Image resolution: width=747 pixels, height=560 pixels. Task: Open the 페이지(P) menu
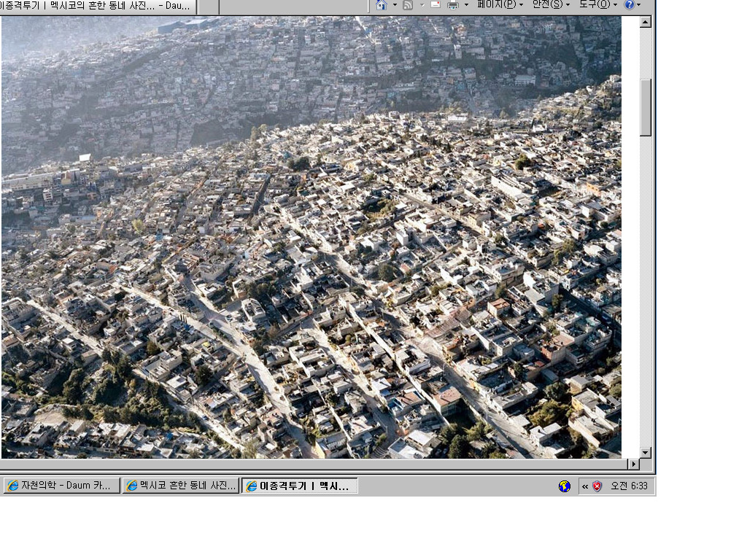click(500, 5)
